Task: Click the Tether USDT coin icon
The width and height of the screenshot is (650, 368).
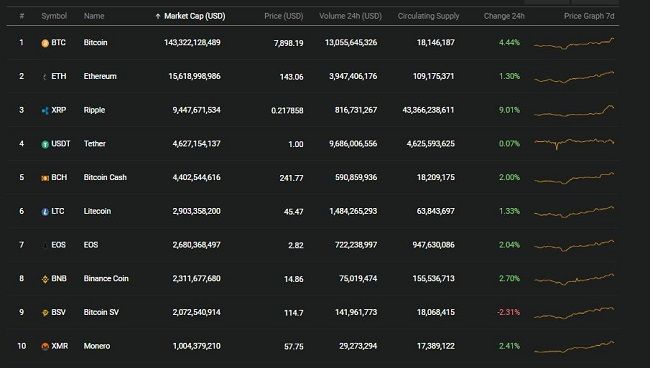Action: coord(45,144)
